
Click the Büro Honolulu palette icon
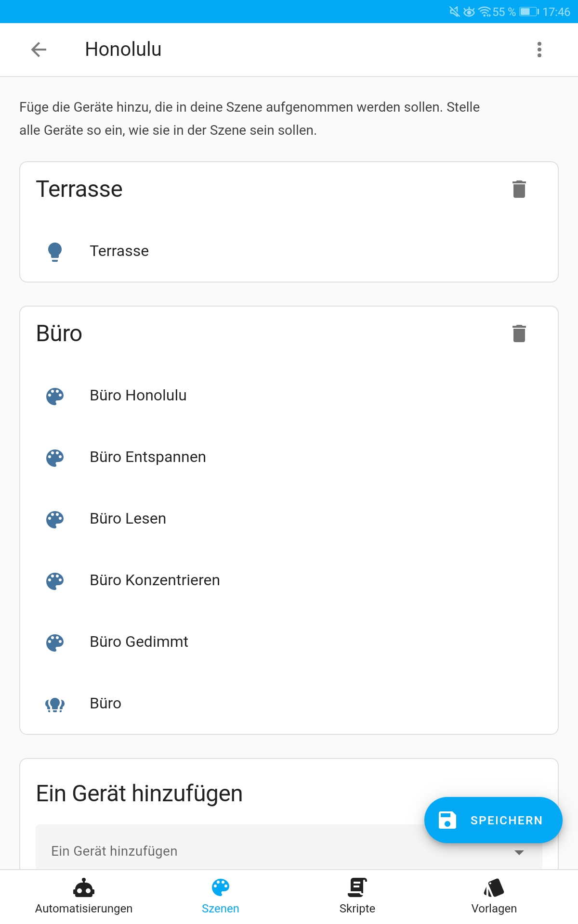coord(55,396)
